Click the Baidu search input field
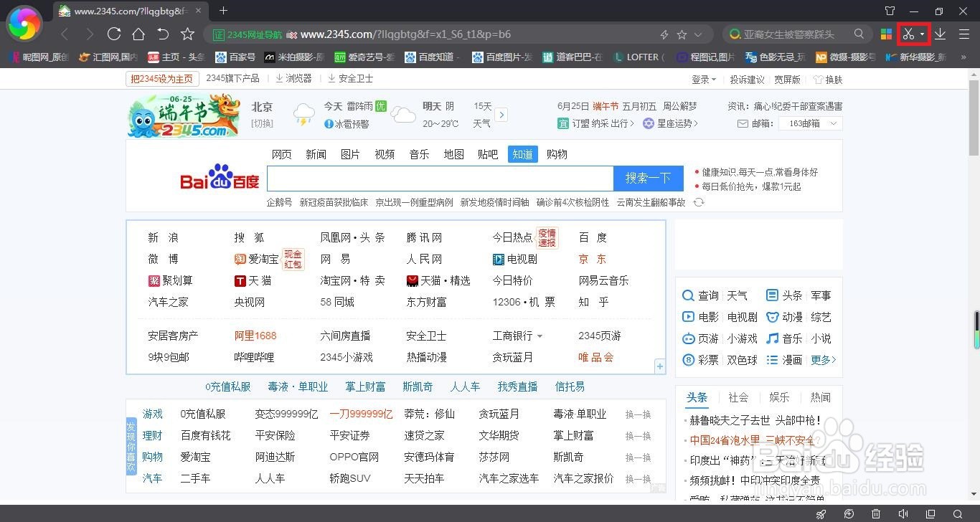The image size is (980, 522). point(440,179)
